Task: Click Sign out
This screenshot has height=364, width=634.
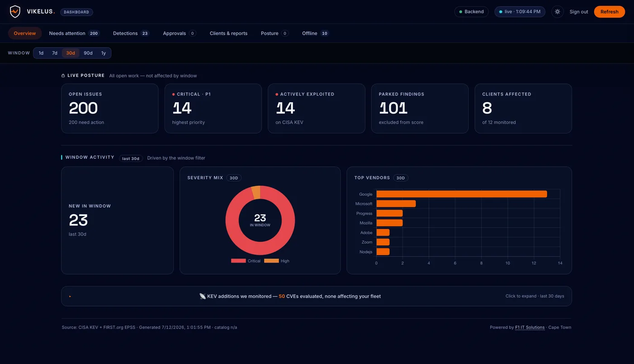Action: pyautogui.click(x=579, y=12)
